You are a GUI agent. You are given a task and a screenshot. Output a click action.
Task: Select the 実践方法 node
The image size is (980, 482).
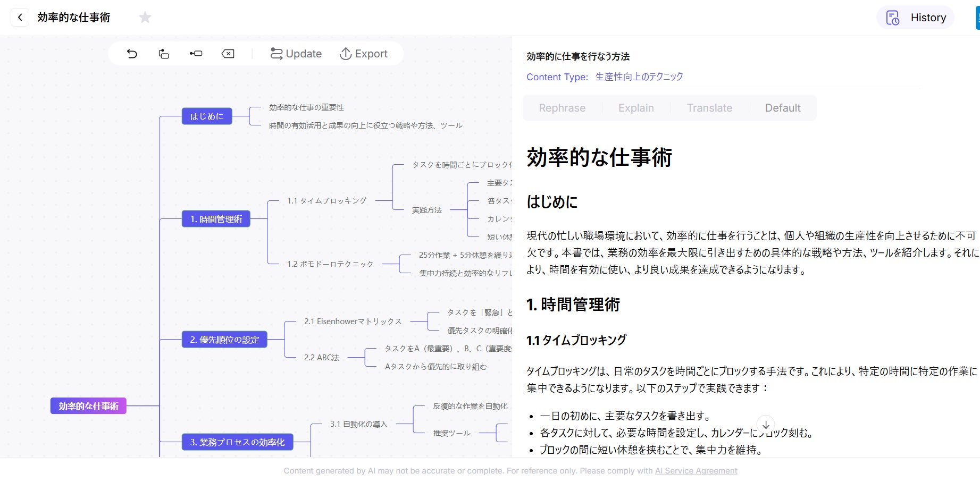(427, 210)
